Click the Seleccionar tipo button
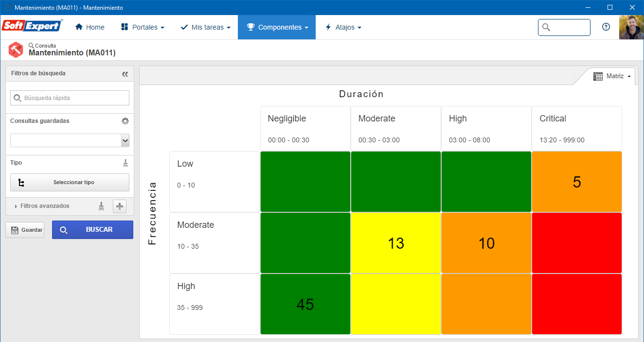 [70, 183]
